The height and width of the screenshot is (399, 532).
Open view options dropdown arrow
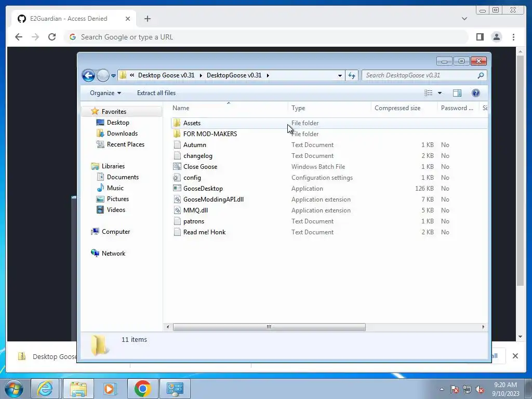point(440,93)
